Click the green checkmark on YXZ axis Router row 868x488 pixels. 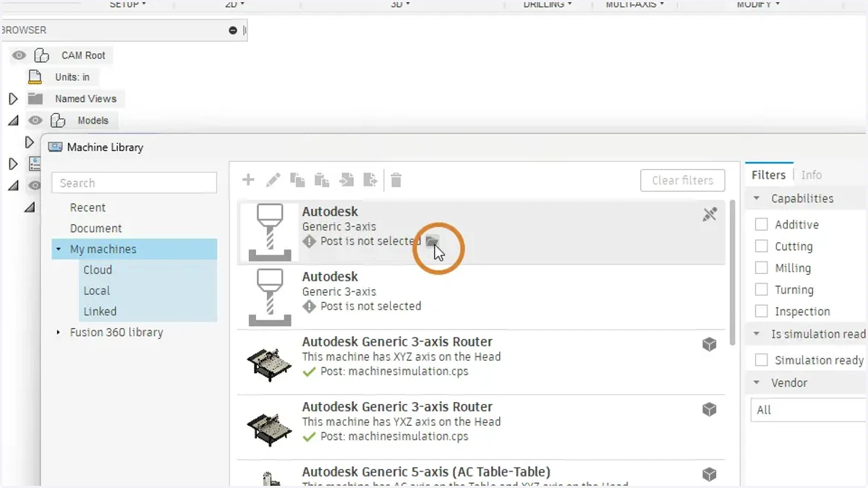310,437
